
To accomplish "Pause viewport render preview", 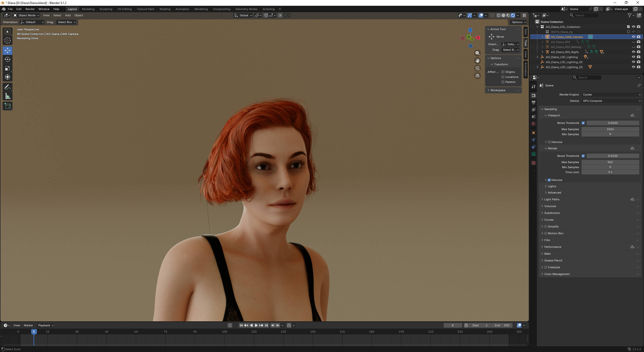I will 524,15.
